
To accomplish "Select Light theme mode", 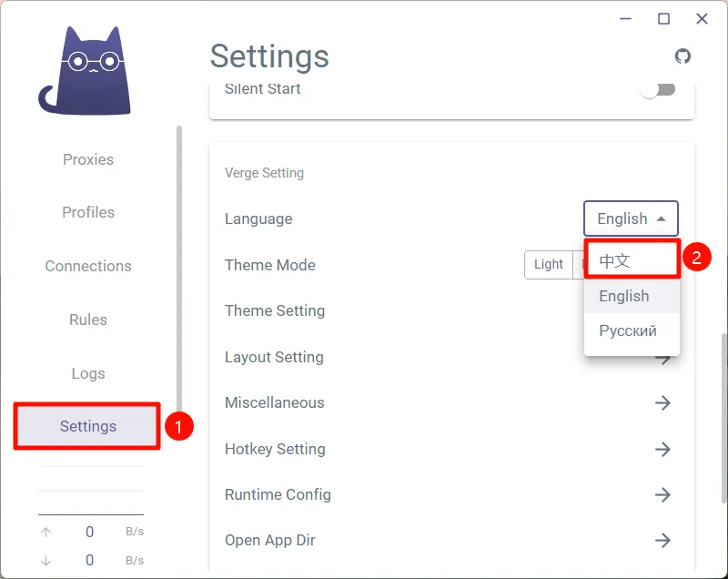I will (549, 265).
